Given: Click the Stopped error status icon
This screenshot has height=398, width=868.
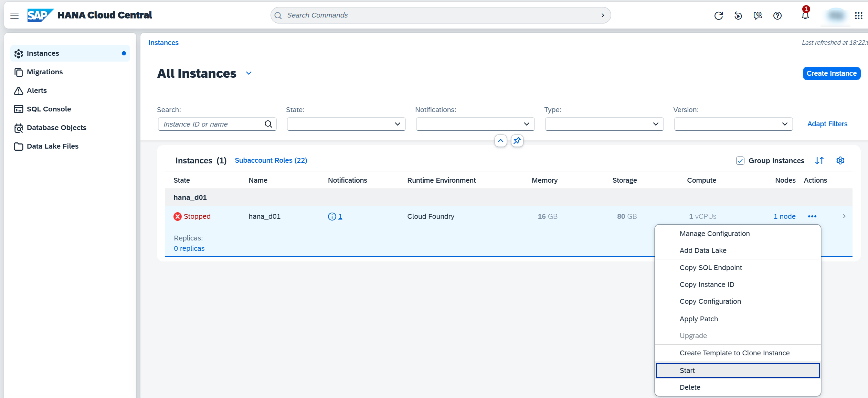Looking at the screenshot, I should coord(178,216).
